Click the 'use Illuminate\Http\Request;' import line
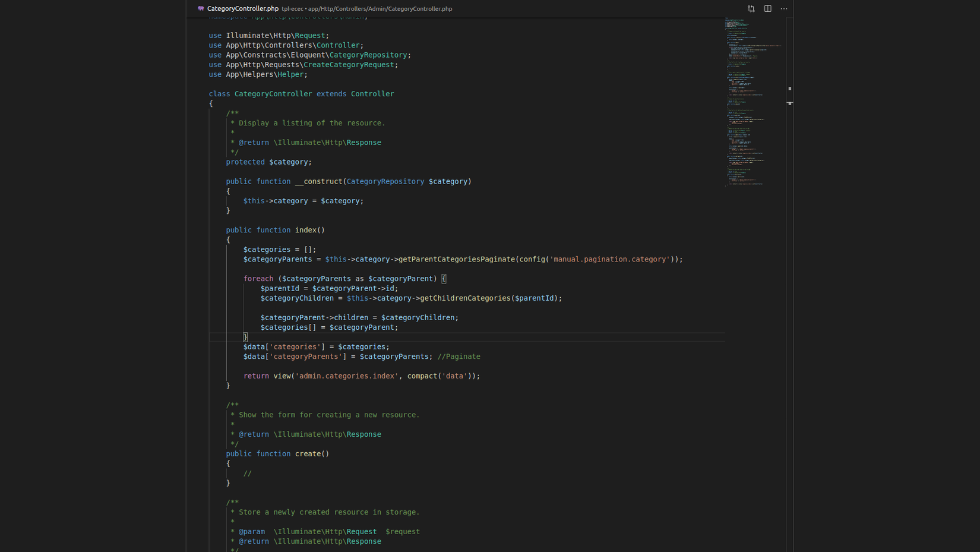The width and height of the screenshot is (980, 552). pyautogui.click(x=269, y=36)
